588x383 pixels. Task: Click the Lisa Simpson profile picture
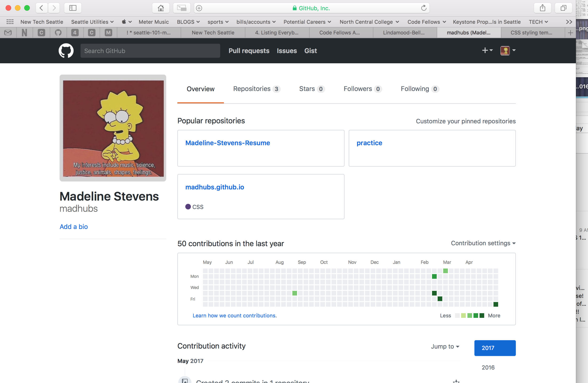pyautogui.click(x=113, y=128)
